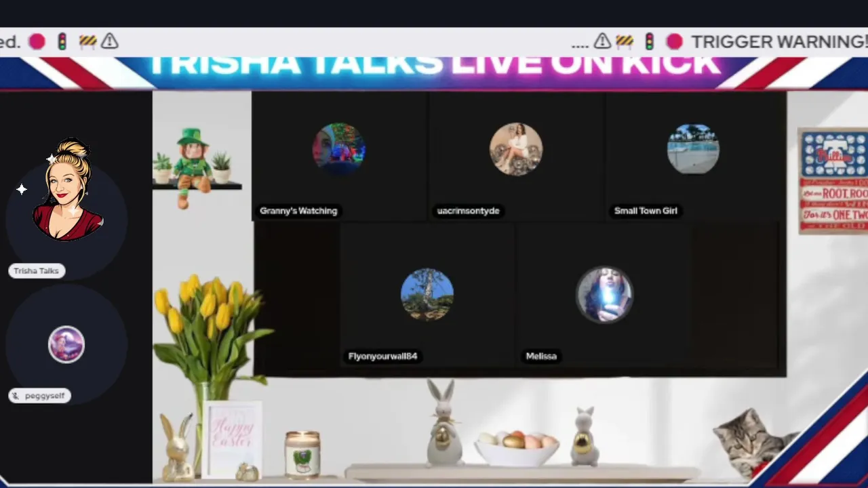Viewport: 868px width, 488px height.
Task: Open Granny's Watching profile picture
Action: tap(338, 149)
